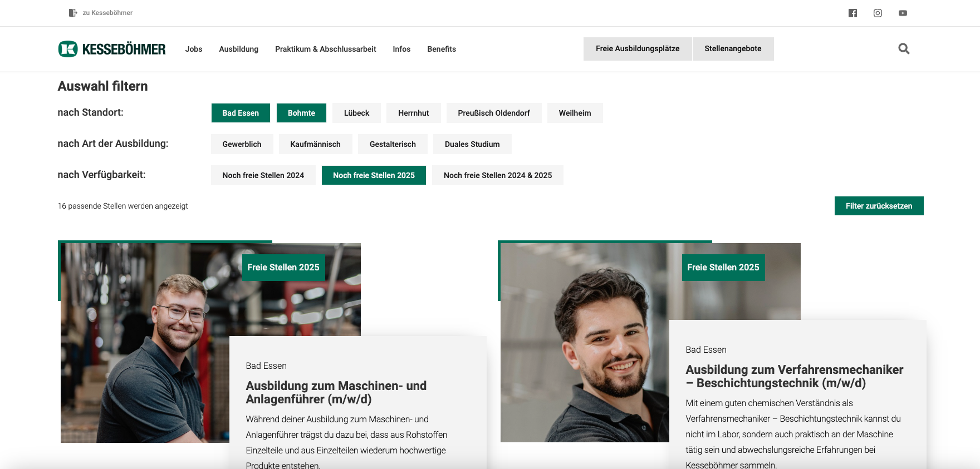The width and height of the screenshot is (980, 469).
Task: Click the search magnifier icon
Action: [904, 49]
